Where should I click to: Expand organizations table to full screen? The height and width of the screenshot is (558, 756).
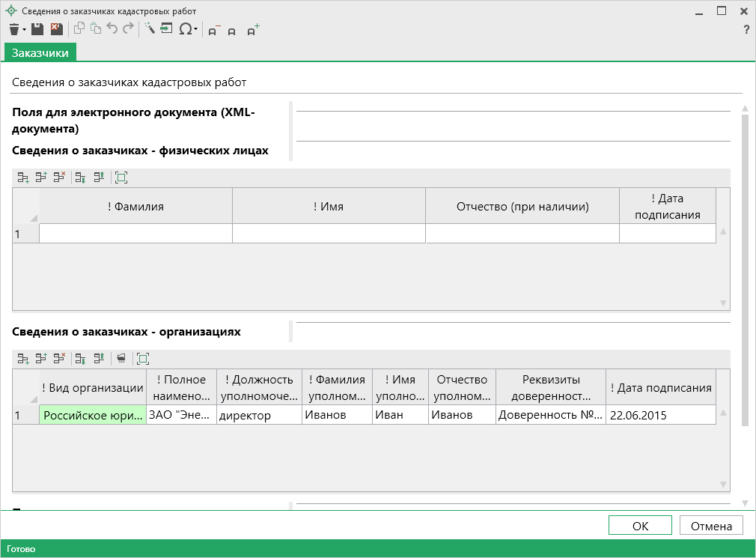click(x=143, y=359)
